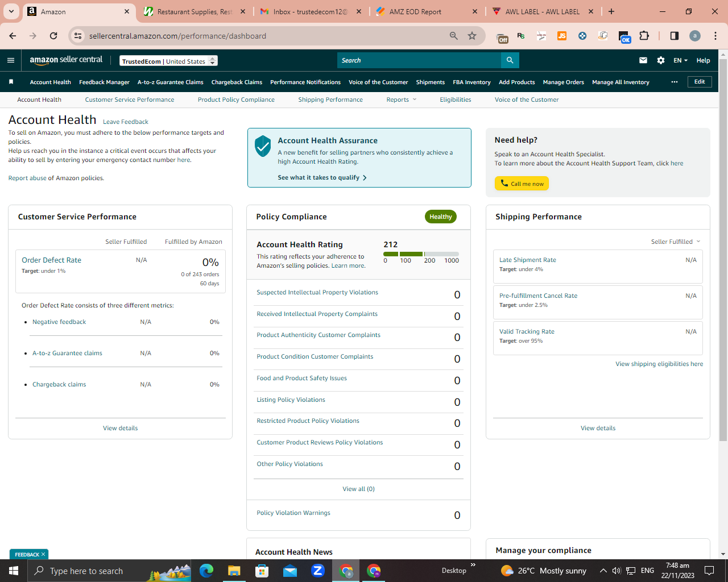Show hidden system tray icons
Viewport: 728px width, 582px height.
[603, 571]
